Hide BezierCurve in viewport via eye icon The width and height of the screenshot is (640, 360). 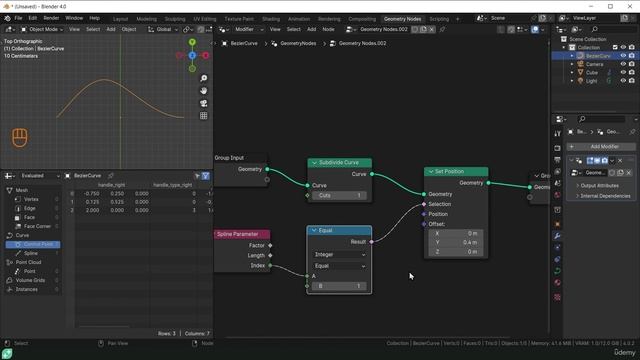623,56
